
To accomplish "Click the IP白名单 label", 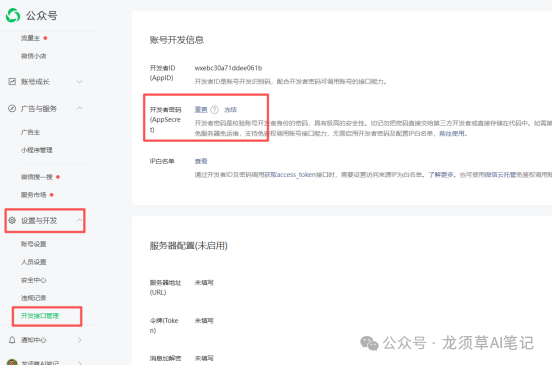I will click(x=162, y=161).
